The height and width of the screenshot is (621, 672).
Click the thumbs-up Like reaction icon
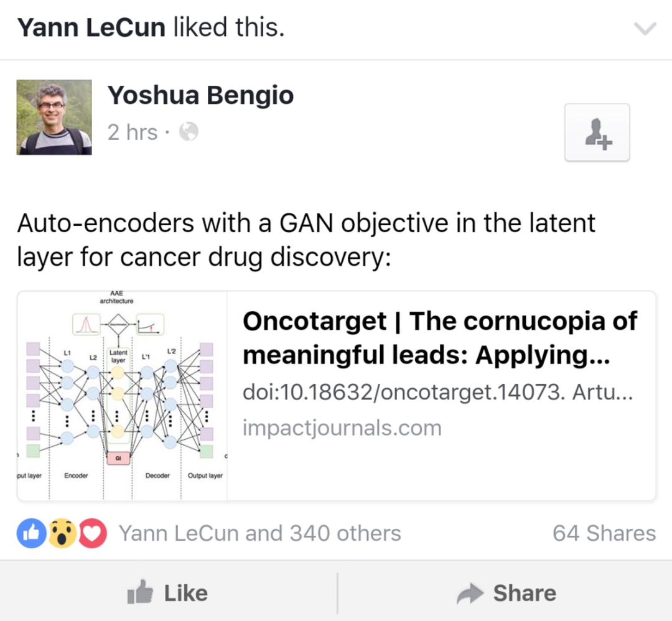point(30,533)
